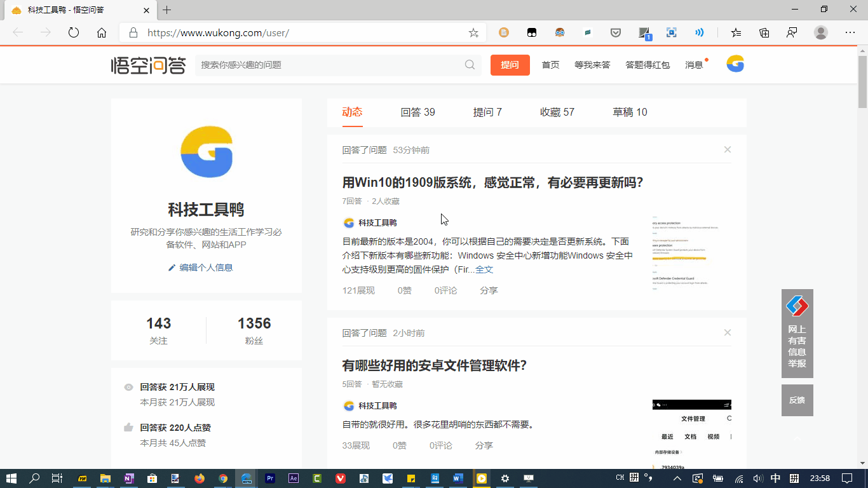Open the browser profile avatar icon
Image resolution: width=868 pixels, height=488 pixels.
point(821,32)
